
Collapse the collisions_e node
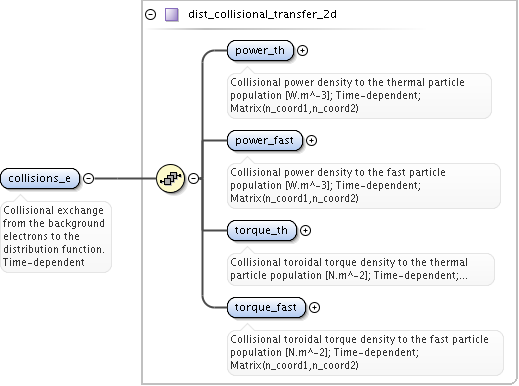coord(88,178)
